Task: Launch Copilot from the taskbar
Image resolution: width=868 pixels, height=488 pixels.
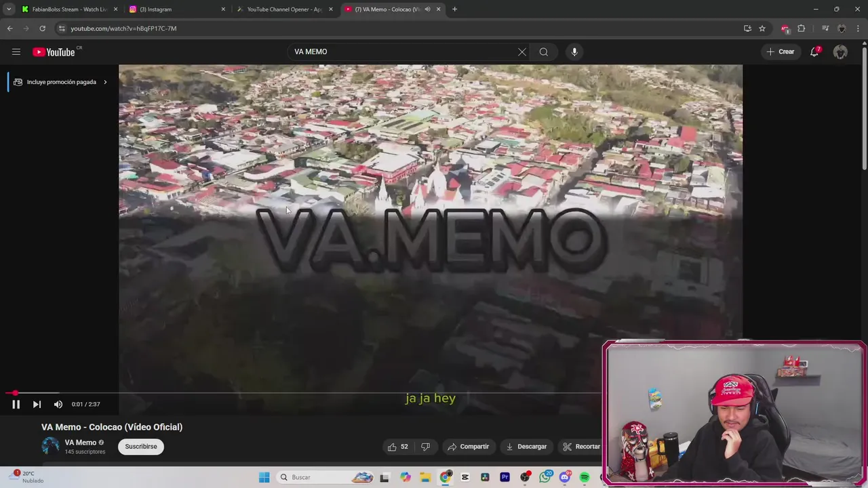Action: 406,477
